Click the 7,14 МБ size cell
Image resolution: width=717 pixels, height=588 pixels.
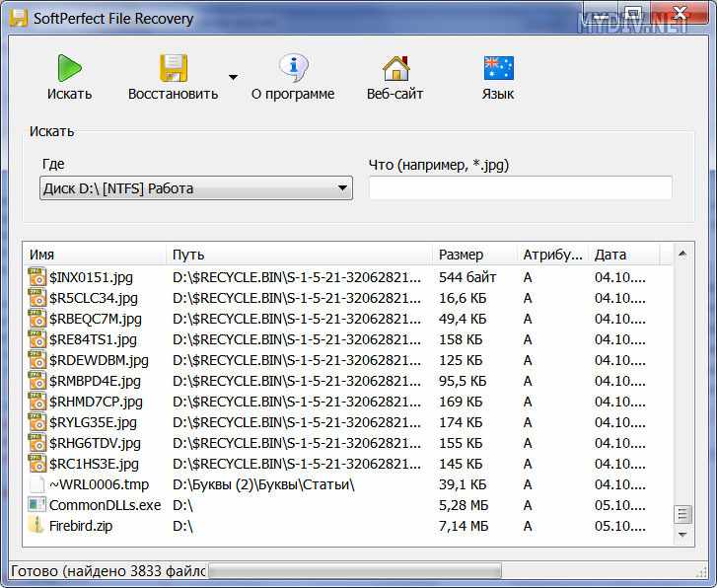coord(464,526)
